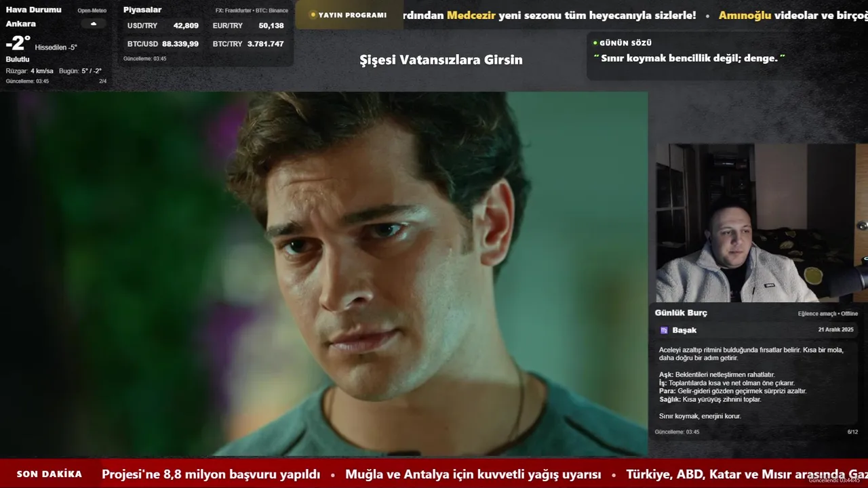868x488 pixels.
Task: Click the Open-Meteo source label
Action: 92,11
